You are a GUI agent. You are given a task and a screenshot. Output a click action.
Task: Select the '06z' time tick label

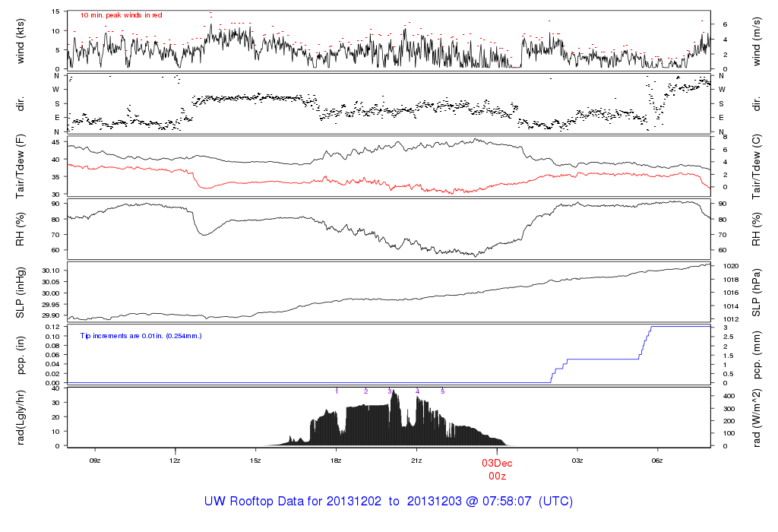point(657,461)
